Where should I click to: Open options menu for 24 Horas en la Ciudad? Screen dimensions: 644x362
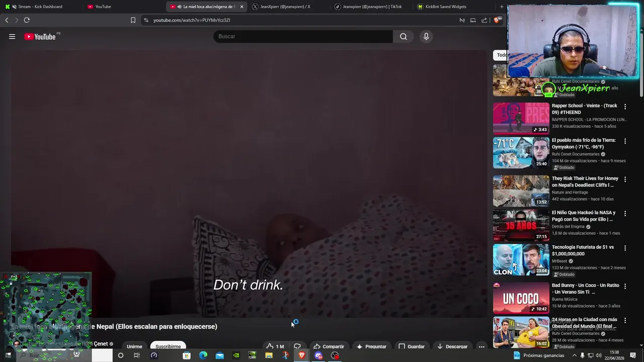tap(625, 320)
